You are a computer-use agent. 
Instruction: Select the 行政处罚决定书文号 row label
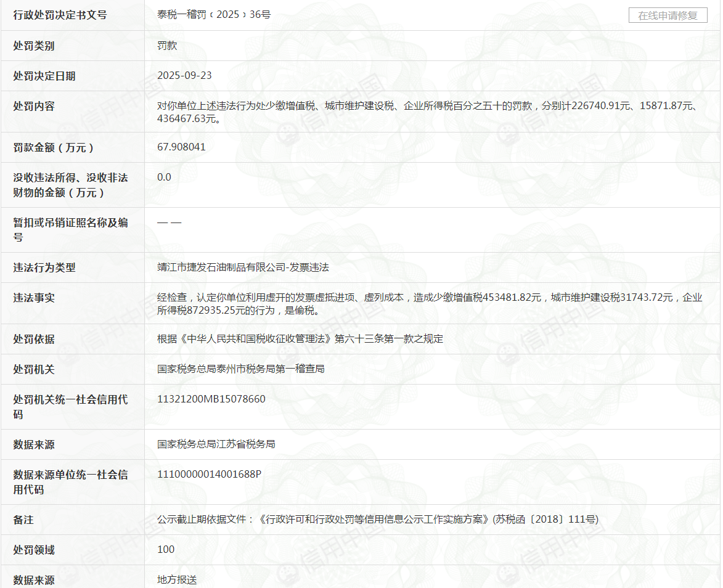click(x=60, y=15)
